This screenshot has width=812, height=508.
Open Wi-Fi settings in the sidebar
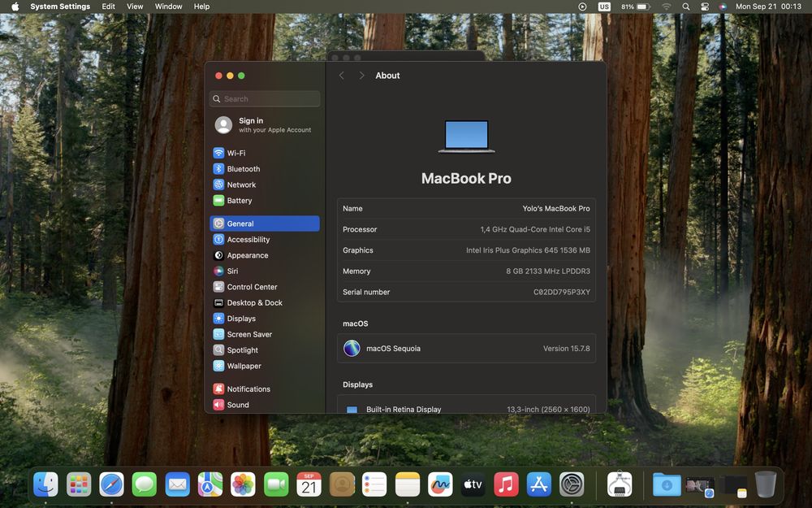click(265, 153)
